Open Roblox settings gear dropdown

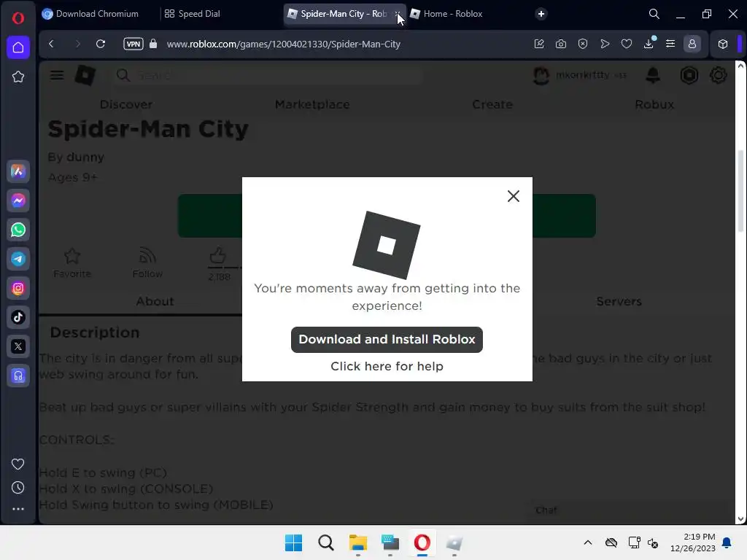(x=718, y=75)
